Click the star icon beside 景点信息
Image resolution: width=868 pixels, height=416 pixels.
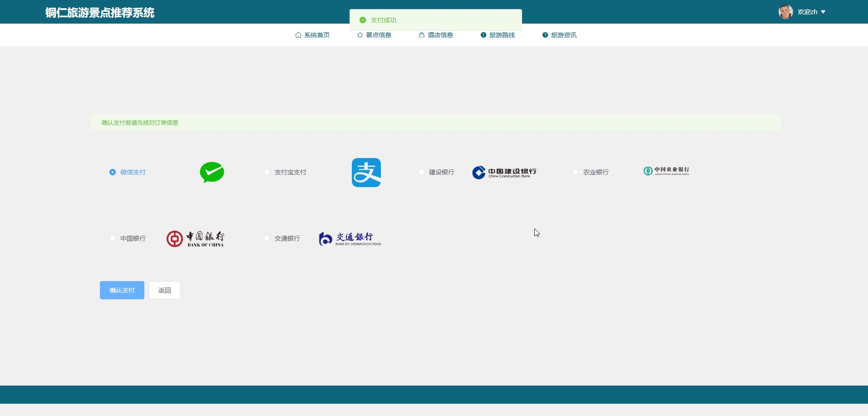click(x=360, y=35)
